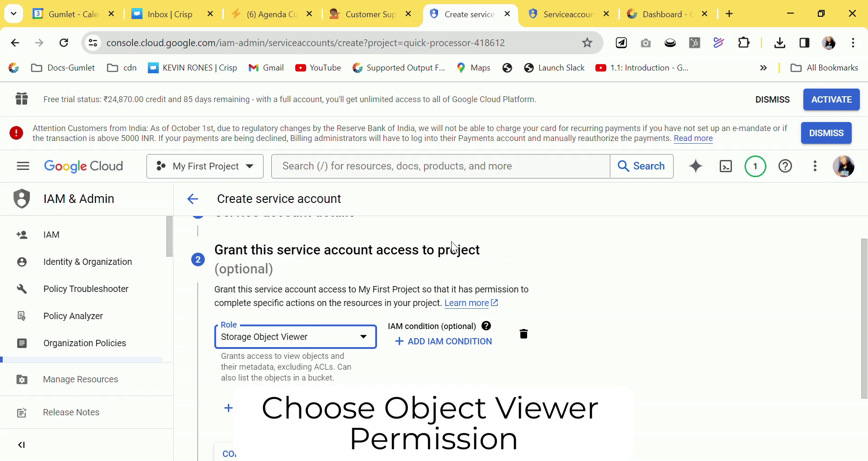Click the ACTIVATE button
The height and width of the screenshot is (461, 868).
coord(831,99)
